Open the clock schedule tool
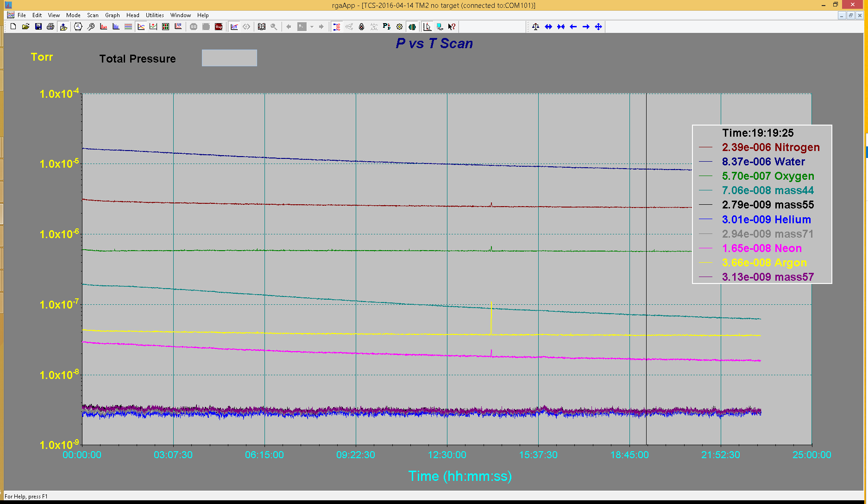The height and width of the screenshot is (504, 868). tap(78, 27)
